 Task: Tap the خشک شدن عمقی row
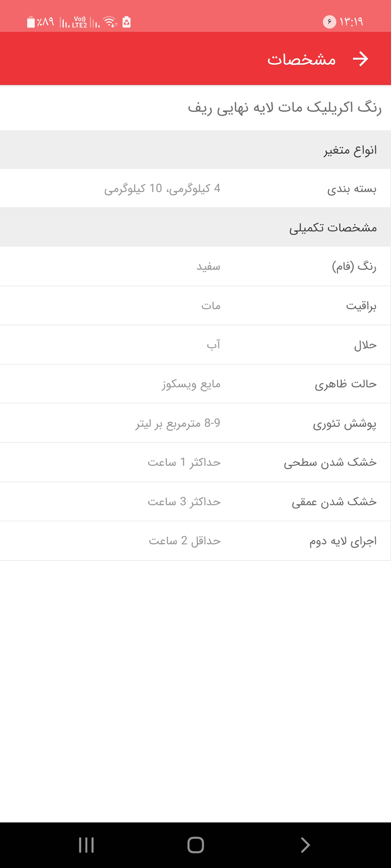coord(195,502)
